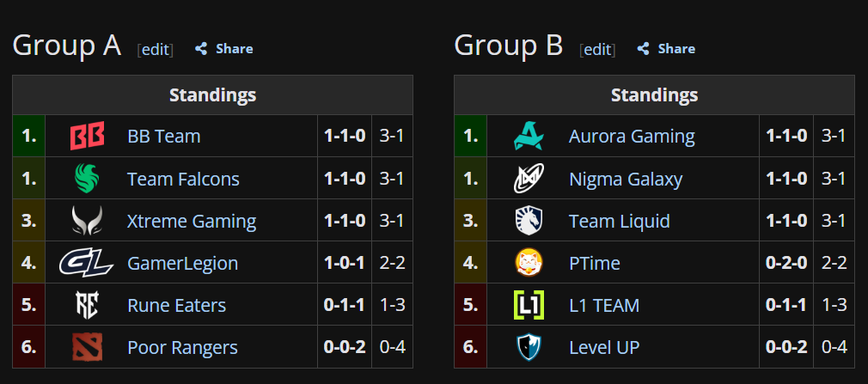
Task: Click the Poor Rangers Dota logo
Action: [x=87, y=347]
